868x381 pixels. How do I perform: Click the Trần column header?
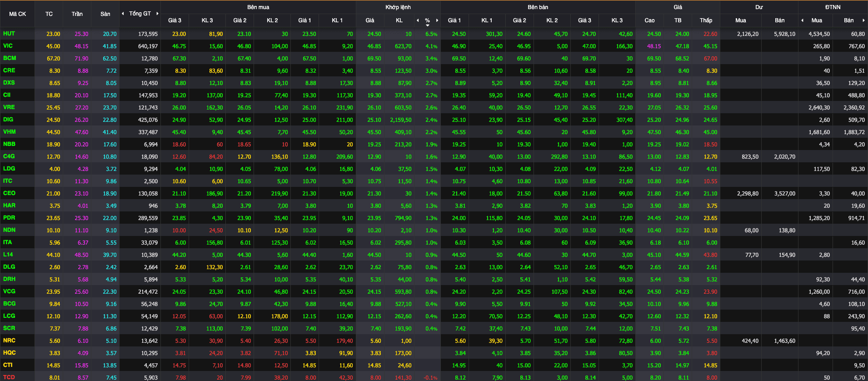77,14
